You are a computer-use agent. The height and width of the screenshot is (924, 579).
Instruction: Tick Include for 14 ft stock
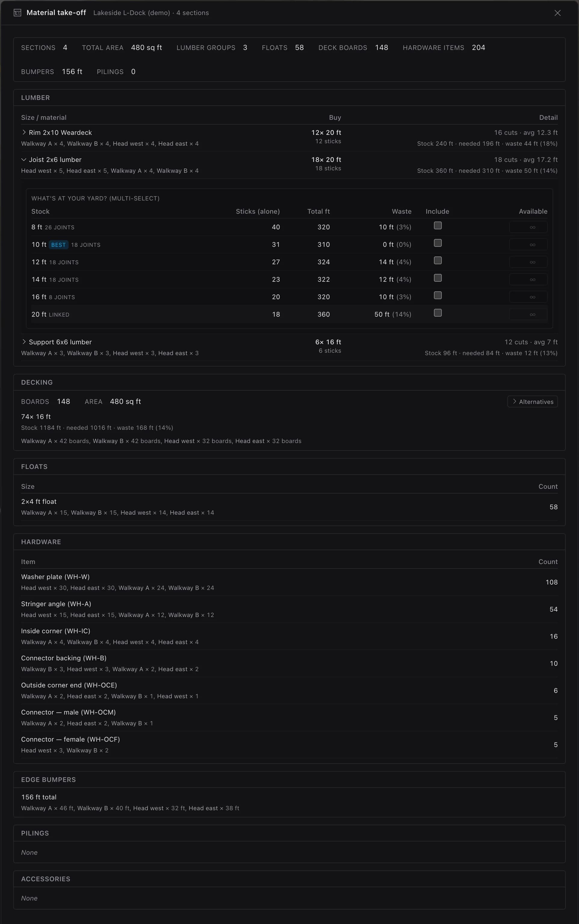(x=438, y=278)
